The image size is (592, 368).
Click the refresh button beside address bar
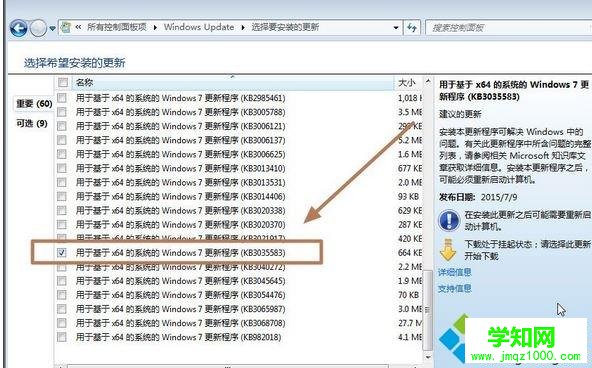tap(412, 28)
